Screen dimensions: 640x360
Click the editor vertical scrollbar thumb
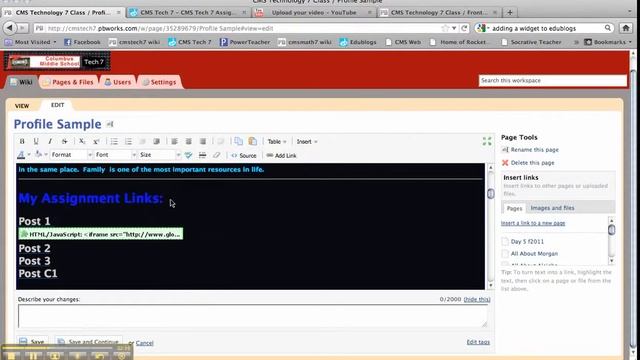tap(491, 193)
